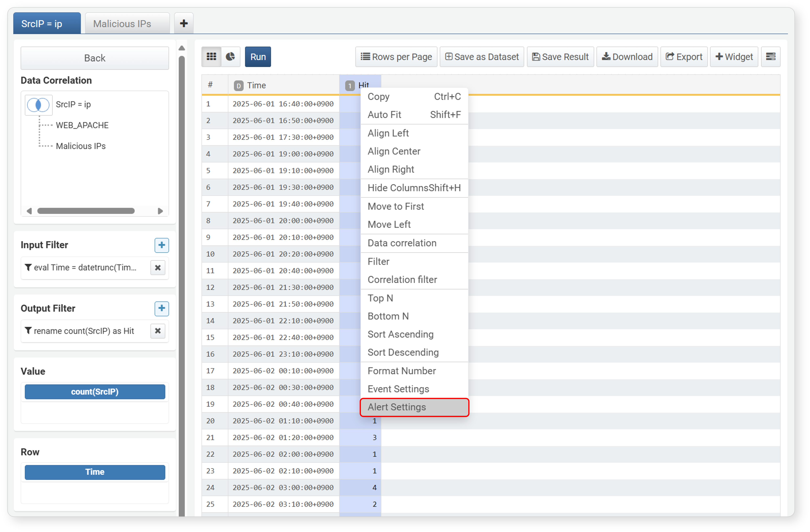Choose Filter in context menu
The image size is (810, 532).
pos(414,262)
